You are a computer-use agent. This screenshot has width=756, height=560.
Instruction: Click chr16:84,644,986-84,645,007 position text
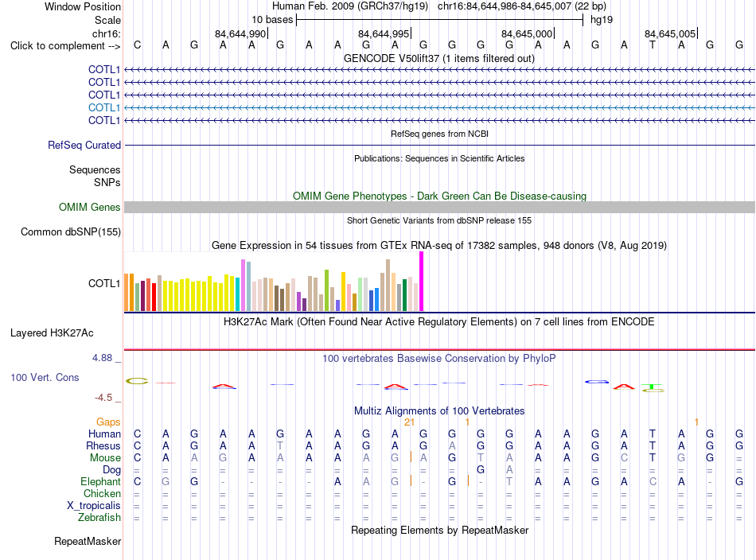coord(522,6)
